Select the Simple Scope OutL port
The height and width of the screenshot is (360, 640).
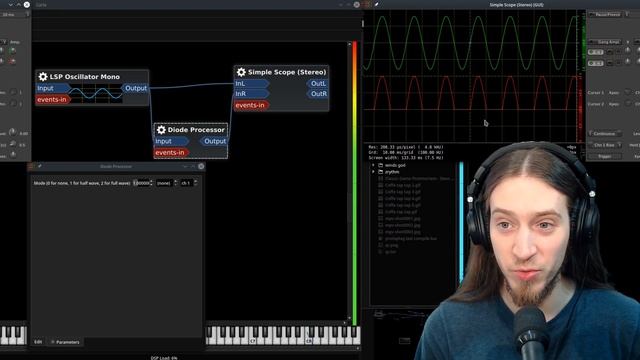click(x=318, y=84)
